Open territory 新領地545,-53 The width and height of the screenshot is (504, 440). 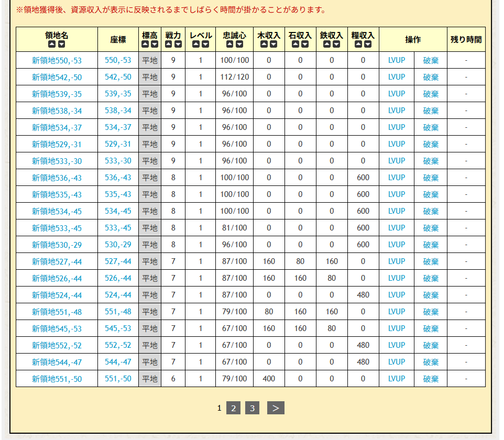pos(57,328)
